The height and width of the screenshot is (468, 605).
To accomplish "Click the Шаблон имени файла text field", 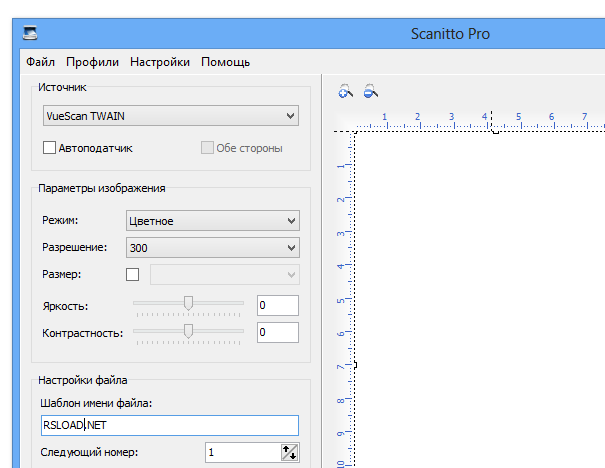I will click(x=170, y=425).
